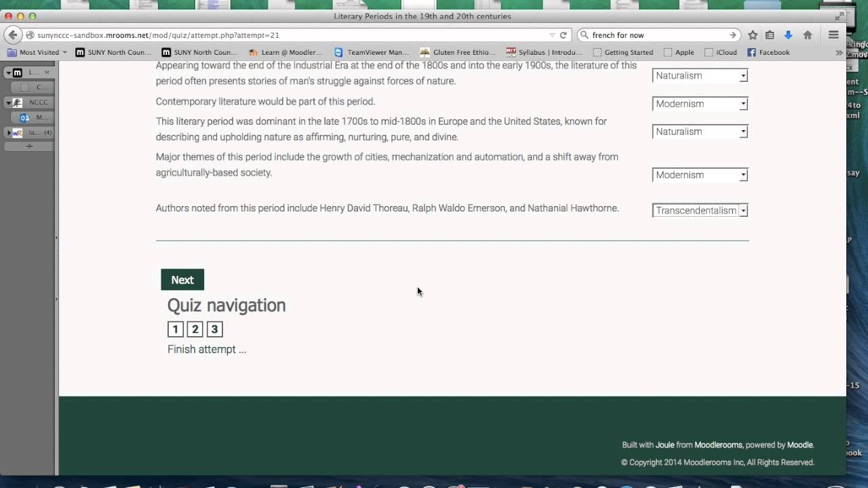This screenshot has height=488, width=868.
Task: Click the search go arrow
Action: (733, 35)
